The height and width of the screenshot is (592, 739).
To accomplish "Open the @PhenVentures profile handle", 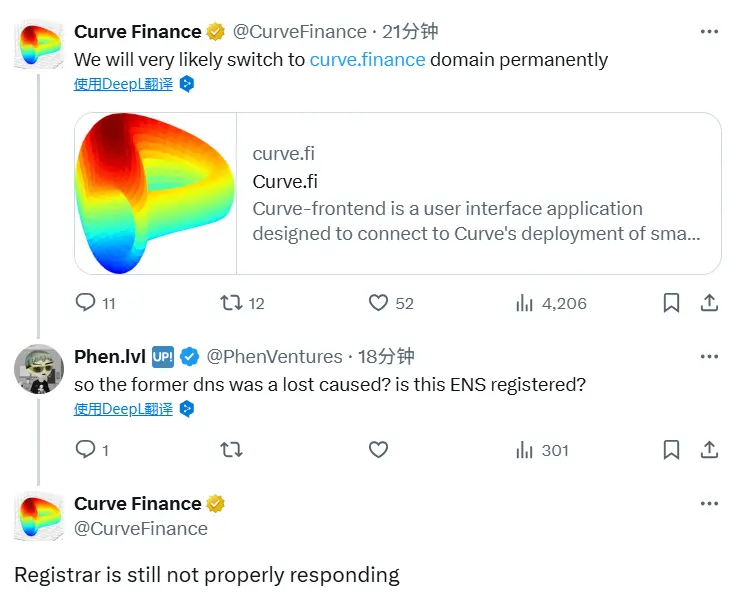I will click(275, 357).
